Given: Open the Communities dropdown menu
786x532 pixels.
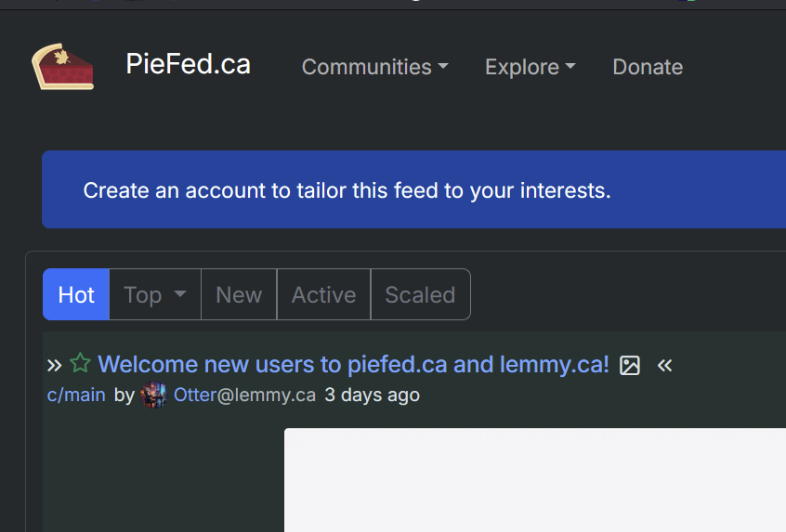Looking at the screenshot, I should pyautogui.click(x=374, y=67).
